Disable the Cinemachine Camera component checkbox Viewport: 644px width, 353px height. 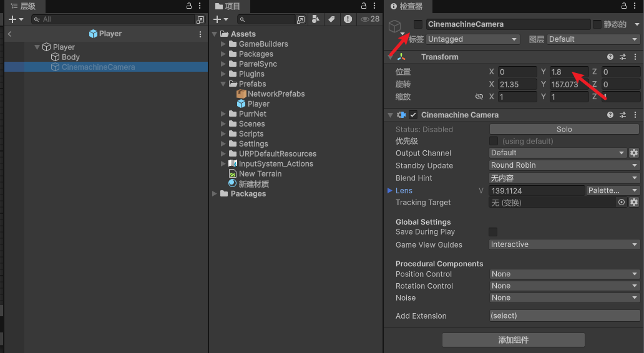click(x=413, y=115)
